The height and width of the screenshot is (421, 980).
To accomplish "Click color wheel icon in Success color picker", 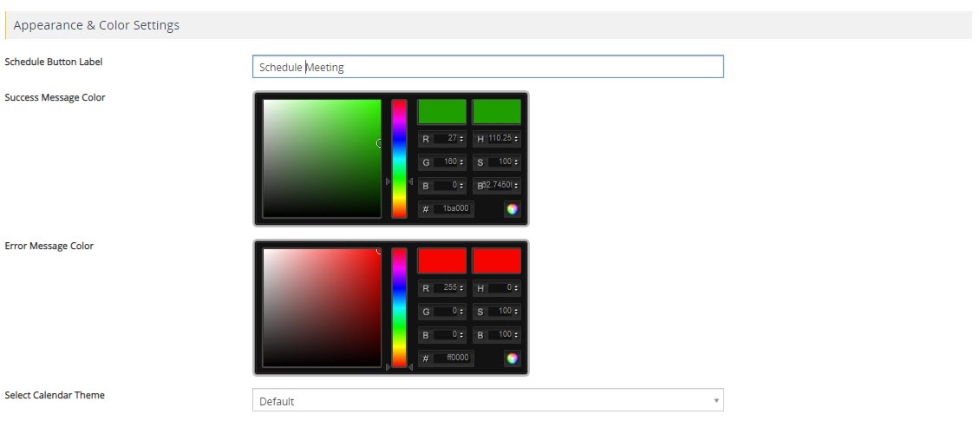I will pyautogui.click(x=512, y=209).
